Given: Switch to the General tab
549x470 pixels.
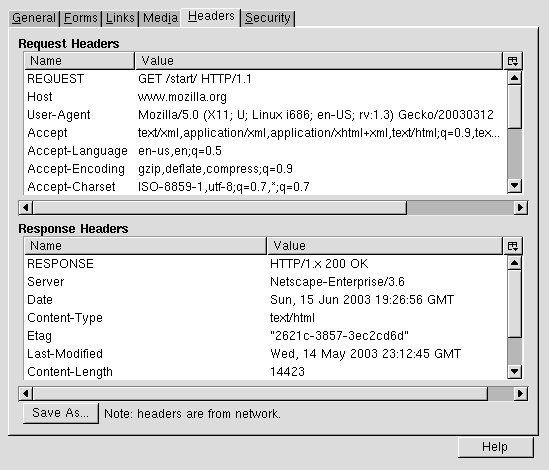Looking at the screenshot, I should pyautogui.click(x=34, y=18).
